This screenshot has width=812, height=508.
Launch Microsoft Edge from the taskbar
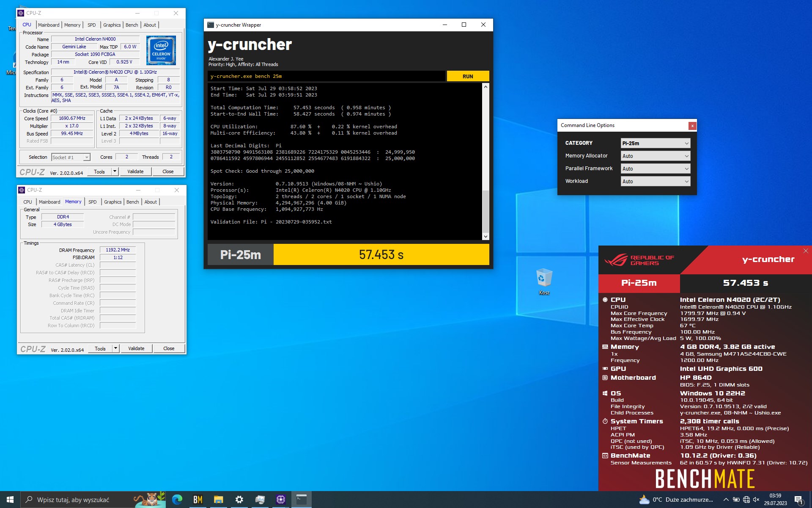pyautogui.click(x=177, y=500)
